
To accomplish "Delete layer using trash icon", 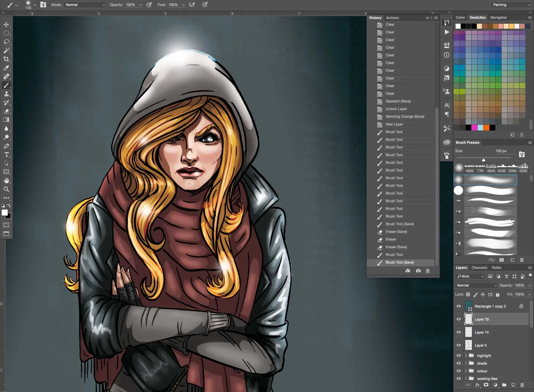I will click(x=522, y=385).
